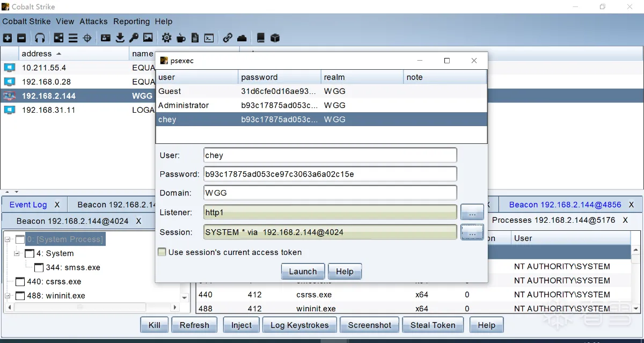Click the host icon for 192.168.31.11
Viewport: 644px width, 343px height.
tap(9, 110)
